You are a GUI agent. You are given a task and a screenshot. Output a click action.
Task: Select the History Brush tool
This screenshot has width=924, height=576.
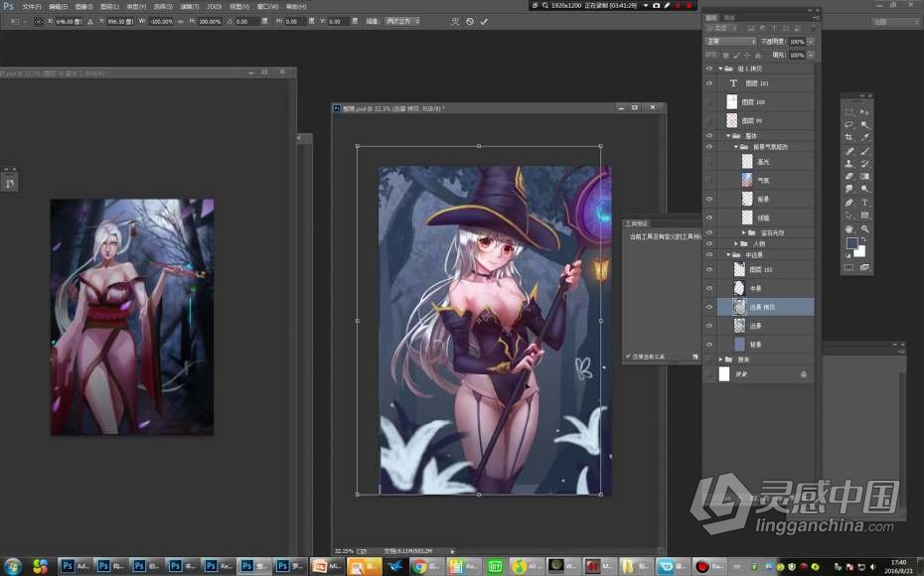point(864,164)
